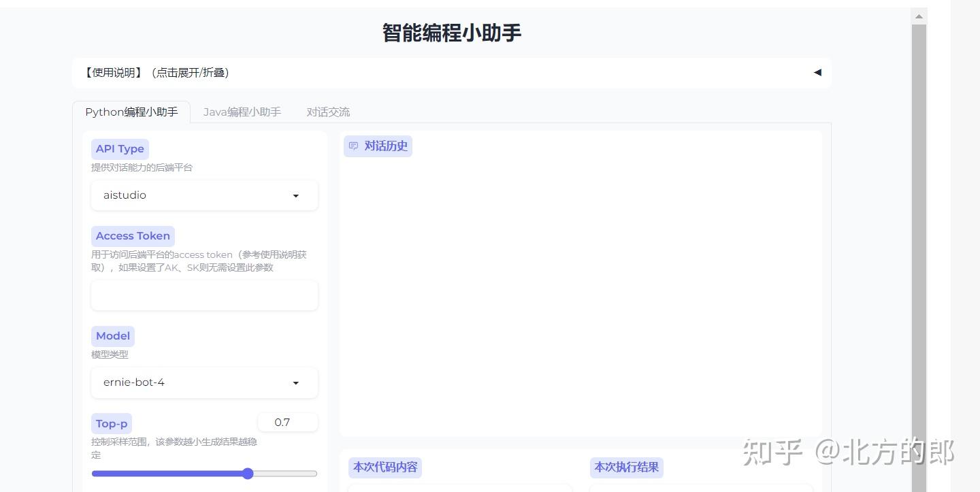Click the 模型类型 description text
This screenshot has width=980, height=492.
tap(110, 355)
